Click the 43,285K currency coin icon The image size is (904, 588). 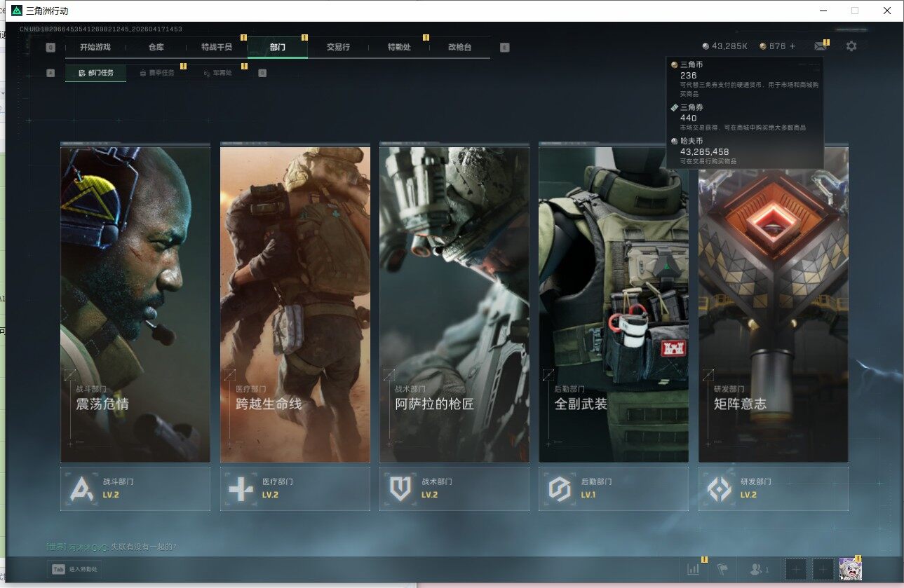pos(706,46)
